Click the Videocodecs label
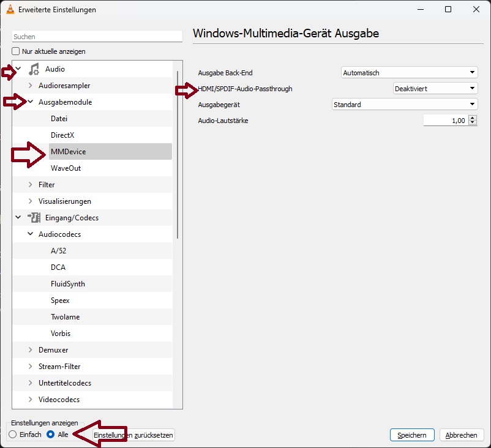The width and height of the screenshot is (491, 448). coord(59,400)
